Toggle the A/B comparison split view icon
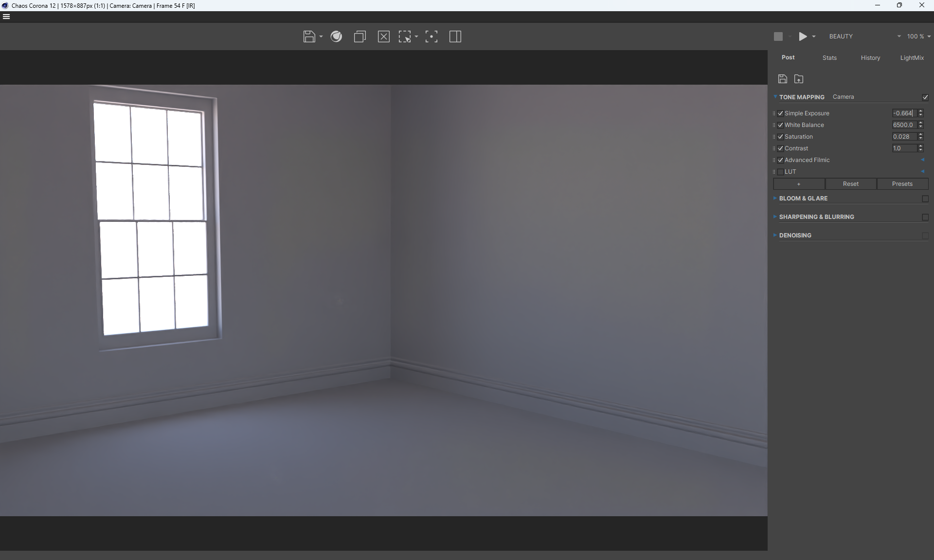Viewport: 934px width, 560px height. coord(455,36)
